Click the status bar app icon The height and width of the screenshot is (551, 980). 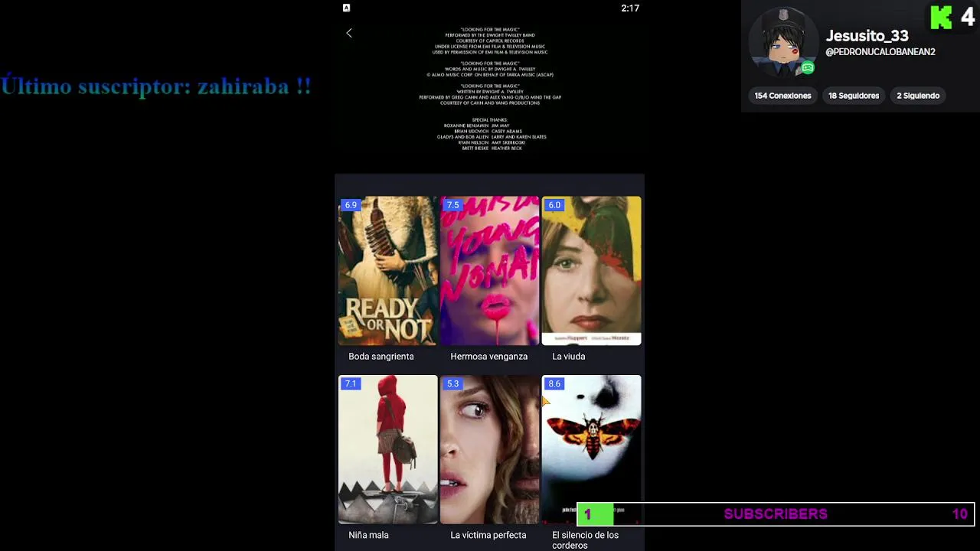coord(346,8)
